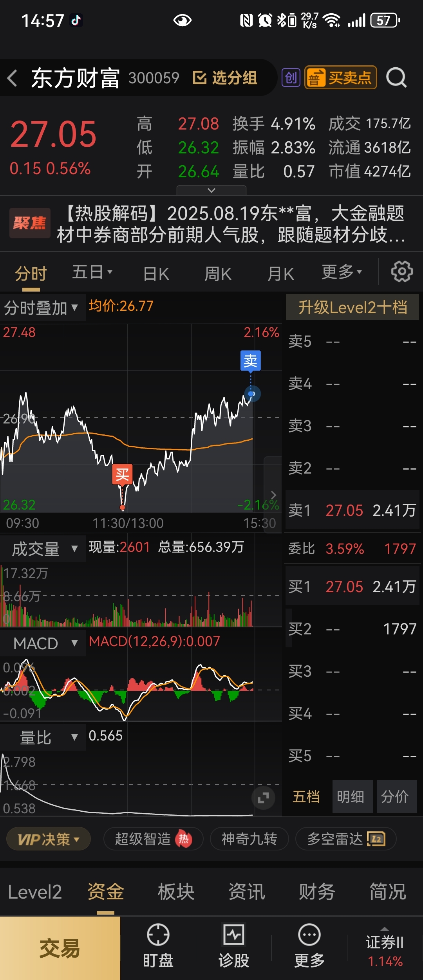423x980 pixels.
Task: Tap the 创 board badge icon
Action: [x=291, y=77]
